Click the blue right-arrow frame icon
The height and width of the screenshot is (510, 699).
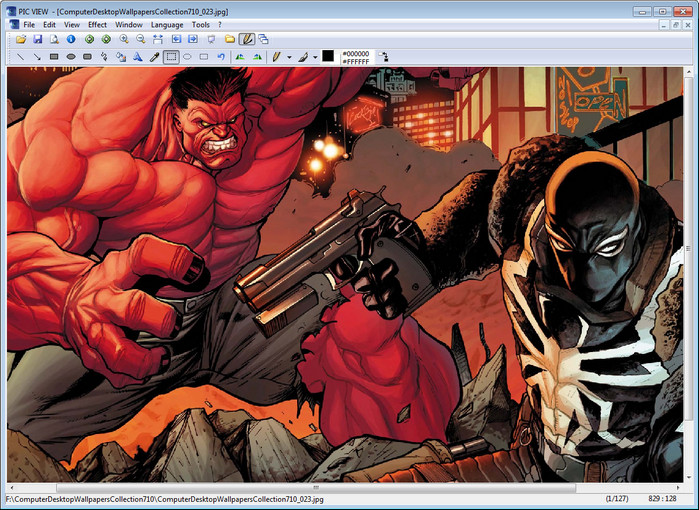click(193, 39)
